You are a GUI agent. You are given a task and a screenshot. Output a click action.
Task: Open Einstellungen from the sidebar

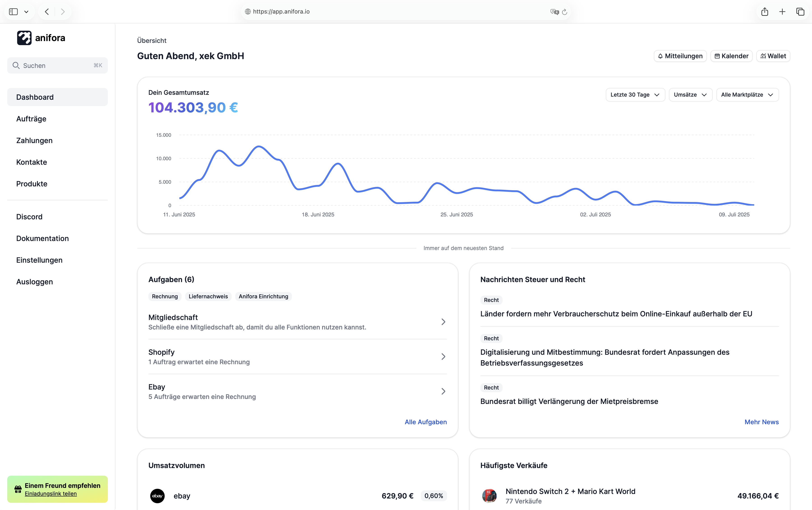pos(39,260)
